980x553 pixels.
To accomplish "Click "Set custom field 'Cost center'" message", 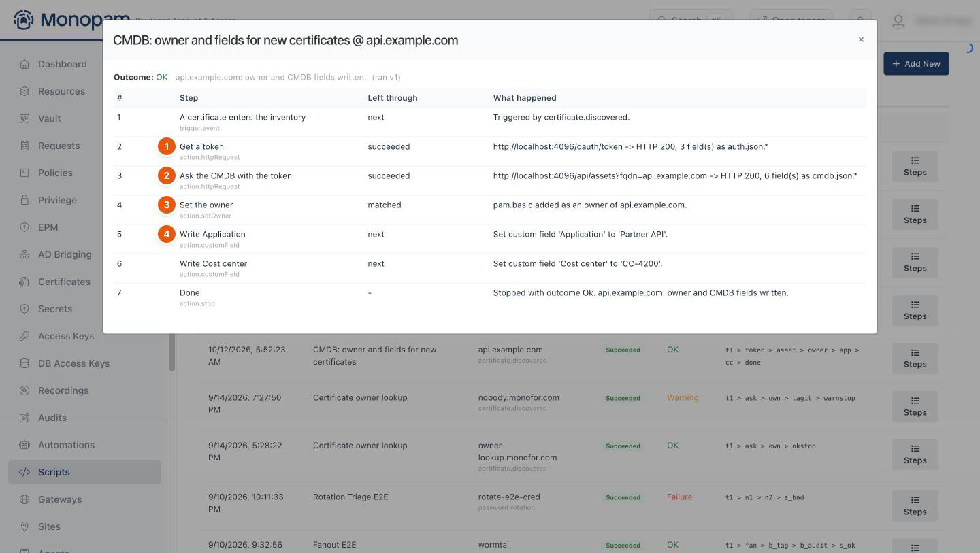I will pyautogui.click(x=578, y=263).
